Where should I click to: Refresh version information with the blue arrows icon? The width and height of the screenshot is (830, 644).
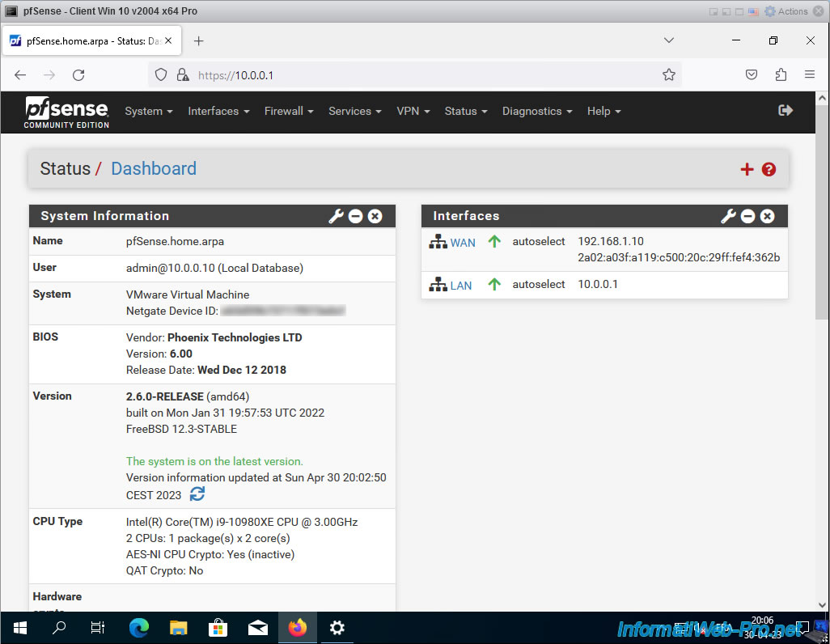coord(197,494)
